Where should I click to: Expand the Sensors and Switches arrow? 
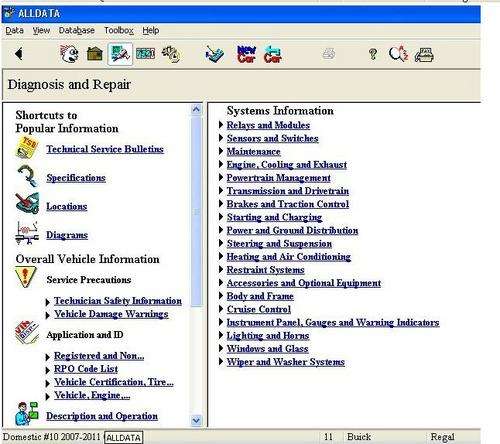point(221,138)
